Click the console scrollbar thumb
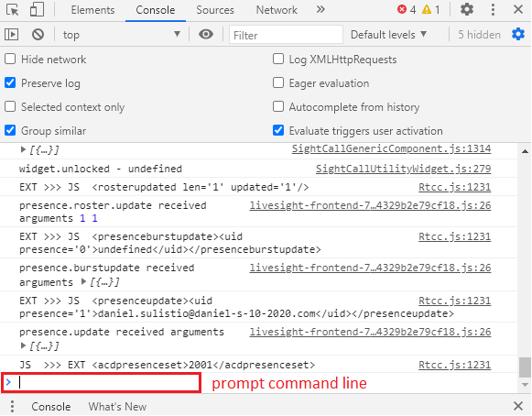Screen dimensions: 532x416 tap(525, 367)
